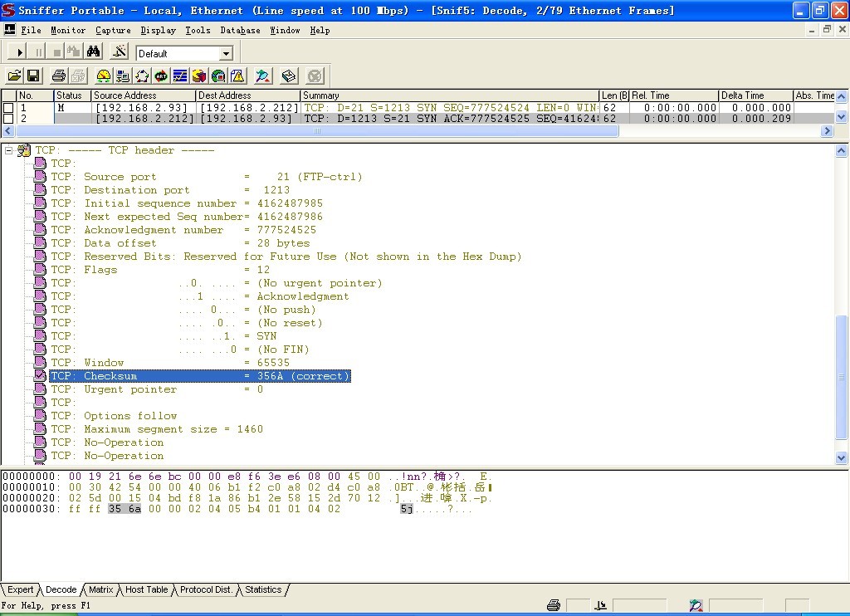Tick the checkbox for frame No. 2
This screenshot has width=850, height=616.
pyautogui.click(x=8, y=118)
